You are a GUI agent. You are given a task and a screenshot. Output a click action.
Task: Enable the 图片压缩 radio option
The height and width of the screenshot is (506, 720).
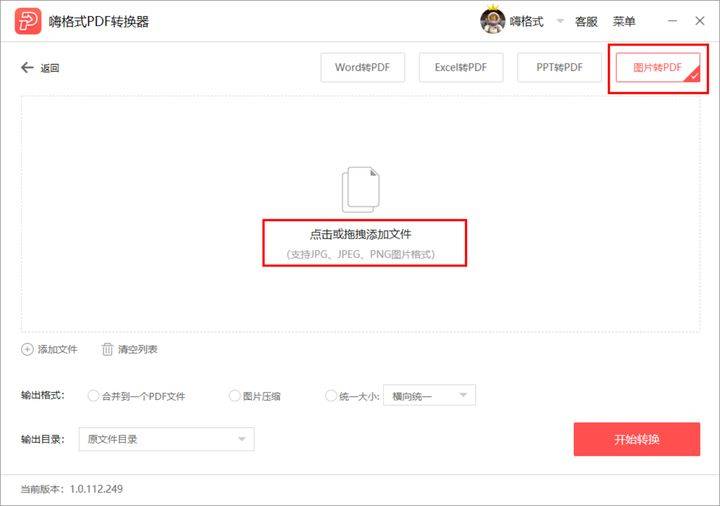point(235,396)
